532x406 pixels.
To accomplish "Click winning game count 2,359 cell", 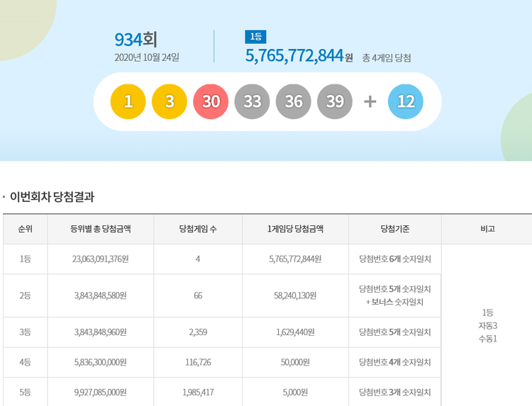I will tap(198, 332).
